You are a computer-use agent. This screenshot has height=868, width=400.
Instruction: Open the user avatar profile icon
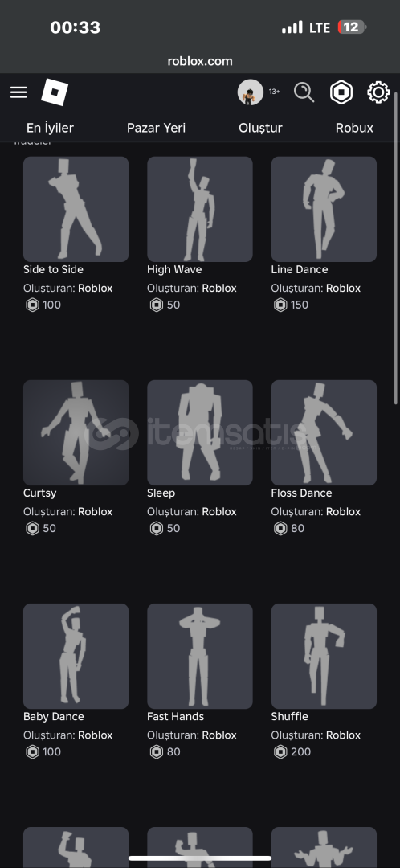pyautogui.click(x=250, y=92)
